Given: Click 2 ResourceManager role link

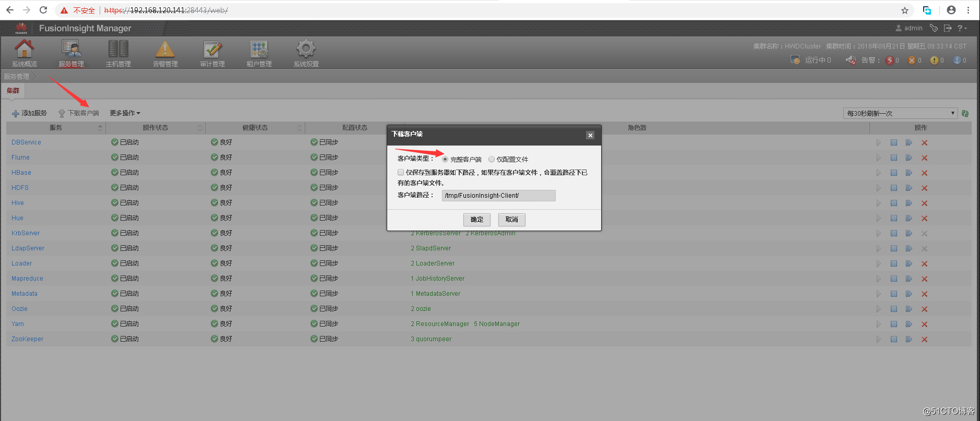Looking at the screenshot, I should [x=440, y=324].
